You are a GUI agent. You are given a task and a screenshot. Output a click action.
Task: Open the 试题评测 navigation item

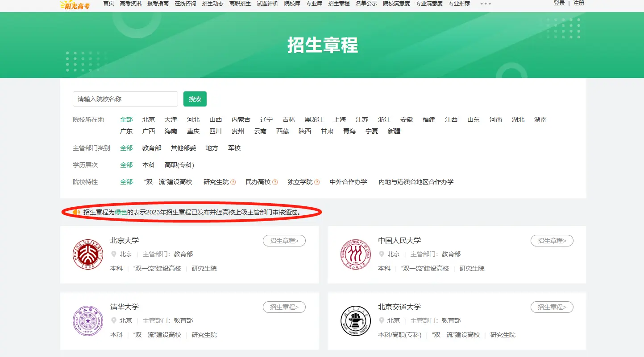click(267, 3)
